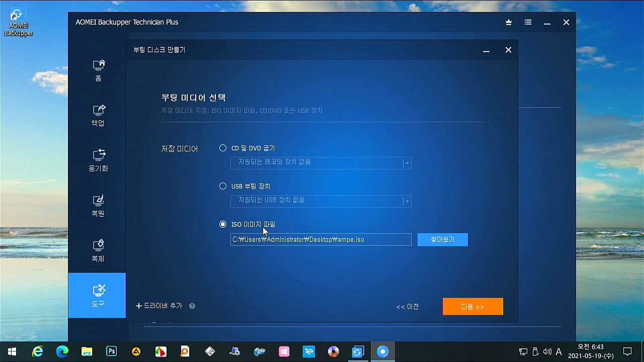Open the yellow triangle taskbar app
644x362 pixels.
(136, 351)
